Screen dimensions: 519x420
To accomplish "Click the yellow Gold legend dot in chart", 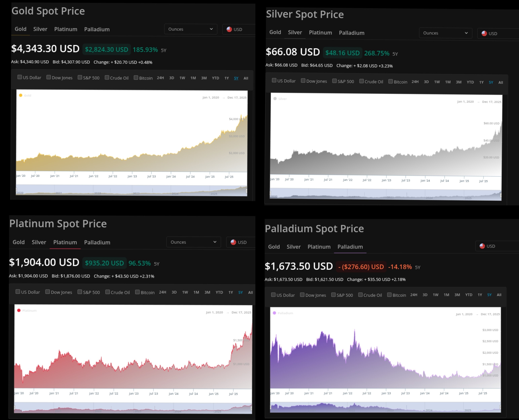I will coord(21,95).
